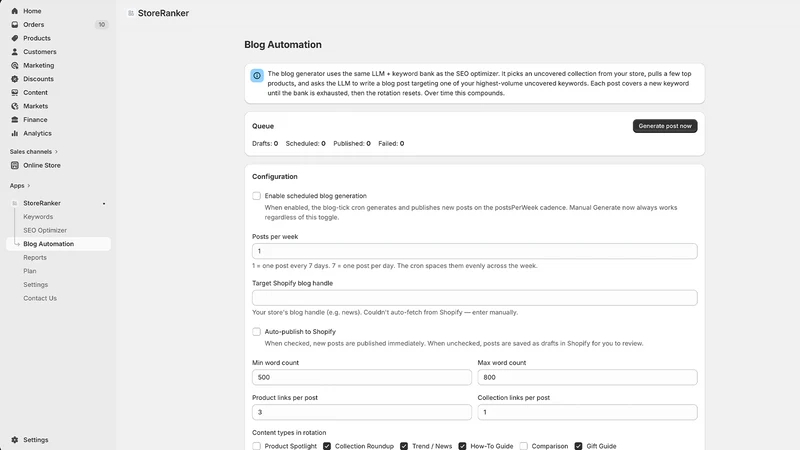Select Blog Automation menu item

tap(58, 244)
